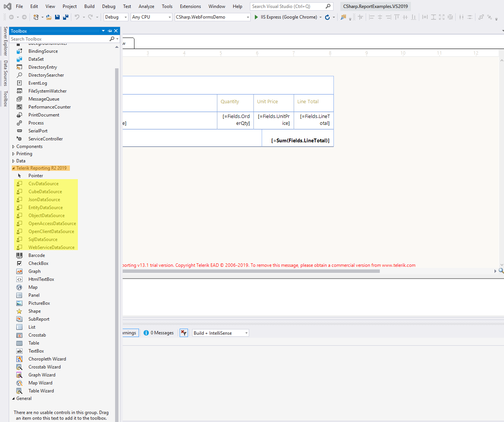Click the Visual Studio logo icon

pyautogui.click(x=7, y=6)
